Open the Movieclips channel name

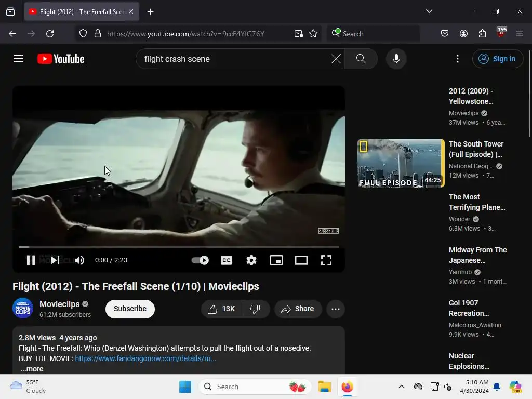coord(59,304)
